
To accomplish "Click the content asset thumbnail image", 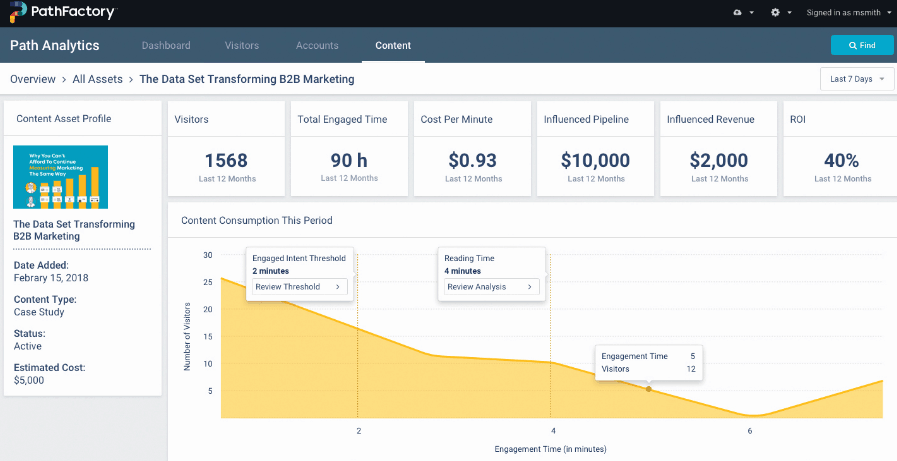I will 60,177.
